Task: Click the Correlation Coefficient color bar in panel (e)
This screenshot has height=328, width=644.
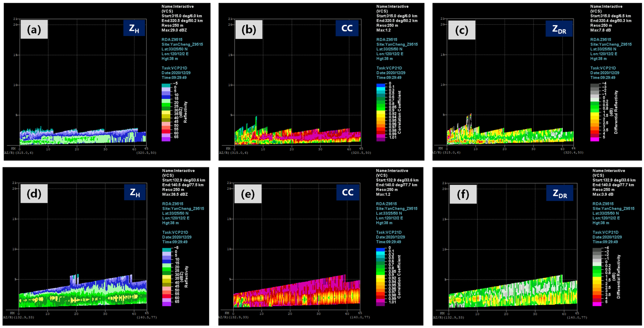Action: pyautogui.click(x=380, y=277)
